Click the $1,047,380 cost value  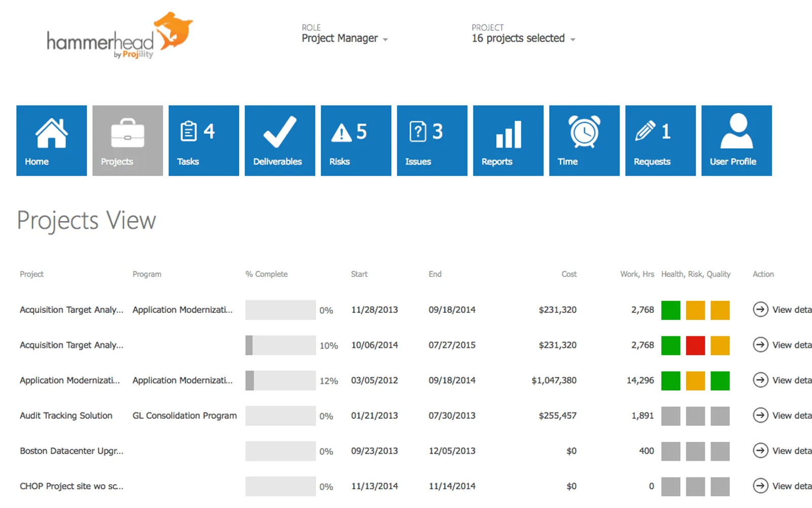pos(554,380)
